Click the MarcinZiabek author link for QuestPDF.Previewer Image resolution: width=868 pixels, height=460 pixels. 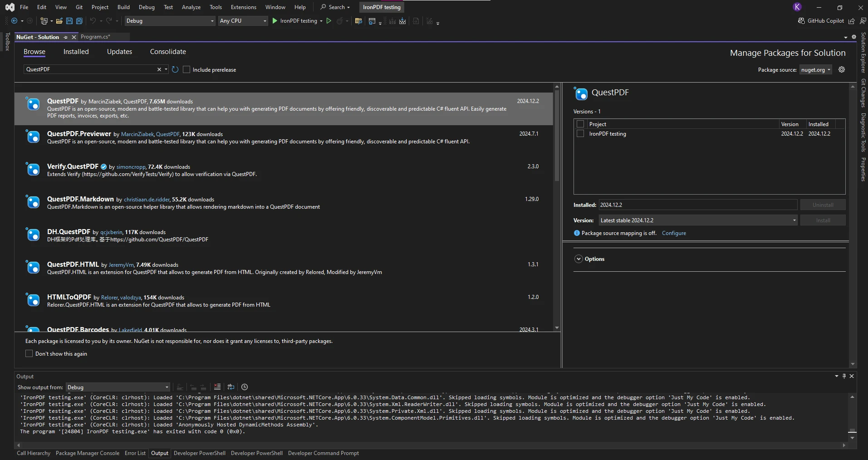tap(137, 134)
